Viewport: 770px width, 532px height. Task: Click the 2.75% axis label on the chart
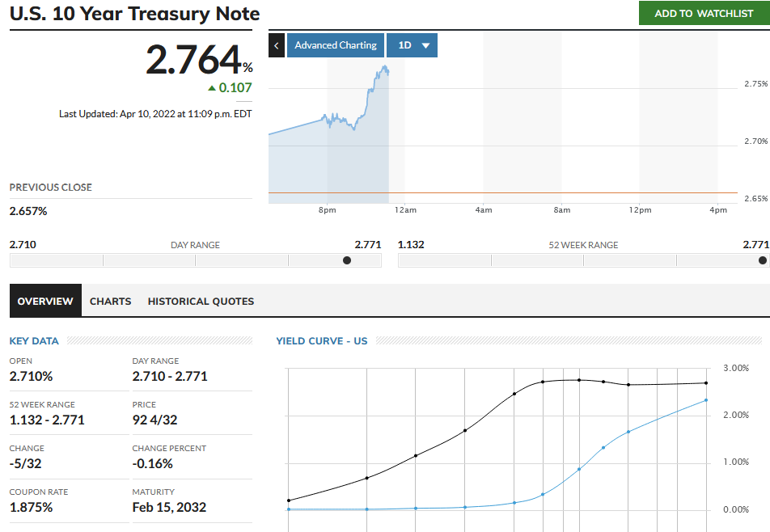point(755,84)
